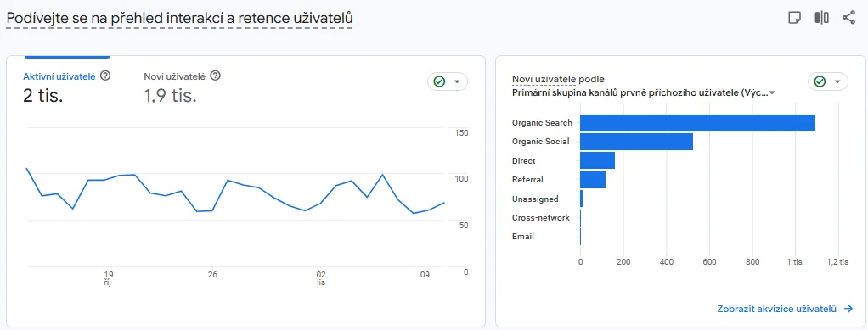Click arrow icon after Zobrazit akvizice uživatelů
Image resolution: width=868 pixels, height=330 pixels.
pos(848,309)
